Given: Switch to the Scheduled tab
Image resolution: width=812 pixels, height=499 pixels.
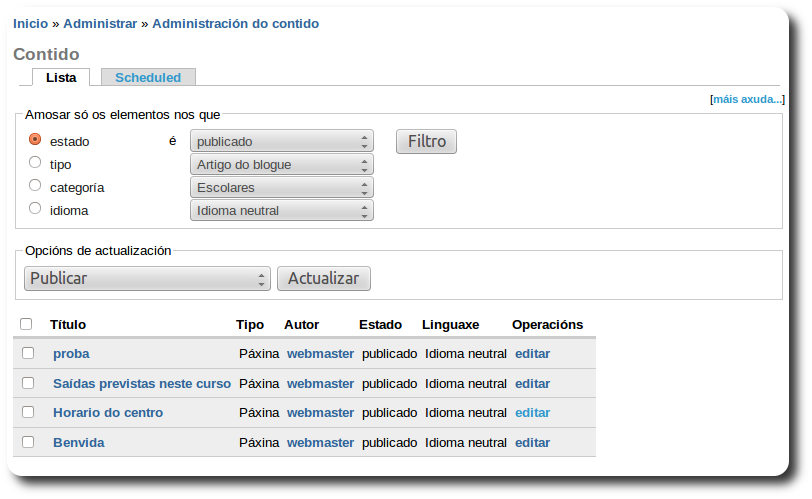Looking at the screenshot, I should [x=148, y=77].
